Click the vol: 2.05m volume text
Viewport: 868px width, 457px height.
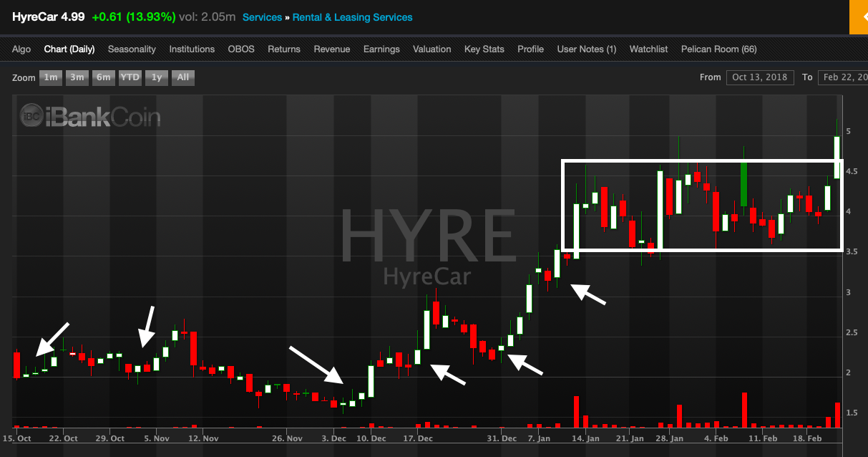click(x=208, y=17)
